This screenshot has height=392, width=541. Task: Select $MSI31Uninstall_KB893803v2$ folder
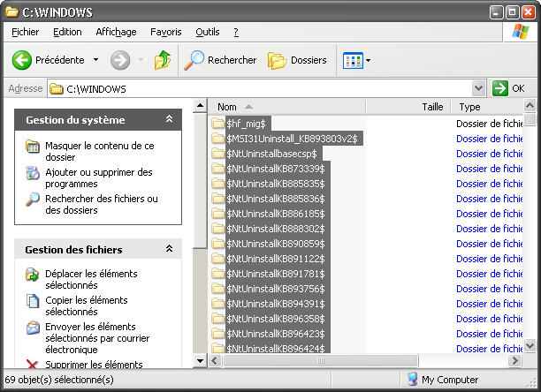click(293, 139)
